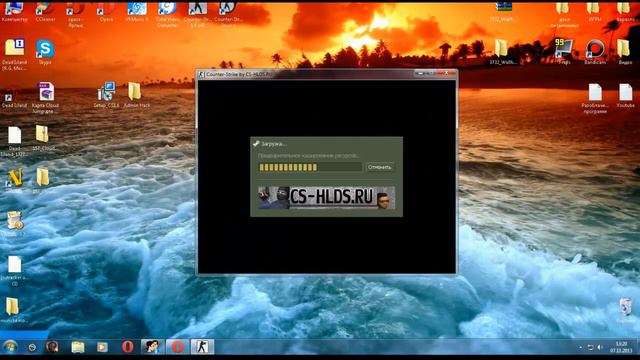Open the Карта Cloud Jump WinRAR archive
The image size is (640, 360).
(x=45, y=98)
